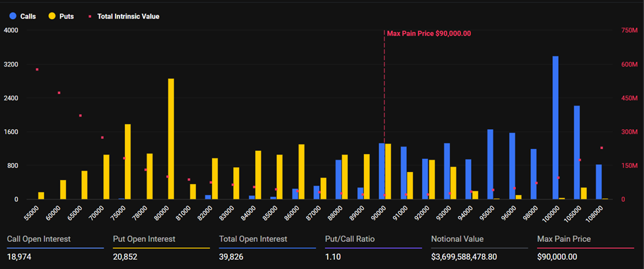Click the 90000 strike label on x-axis

pyautogui.click(x=379, y=212)
